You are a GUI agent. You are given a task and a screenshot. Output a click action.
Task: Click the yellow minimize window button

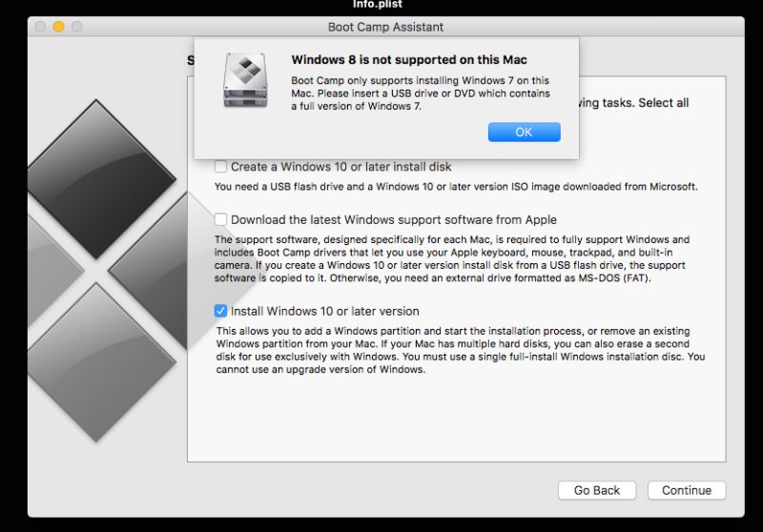pos(59,27)
